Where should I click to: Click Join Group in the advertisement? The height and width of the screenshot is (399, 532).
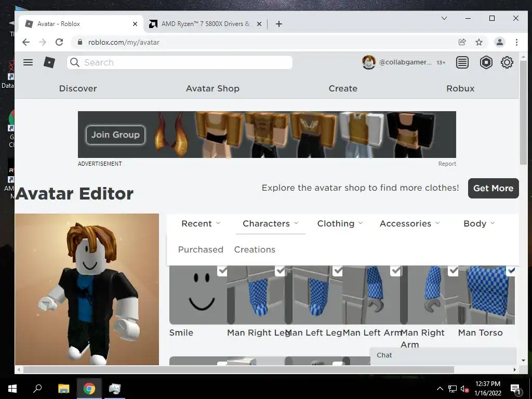pos(115,135)
